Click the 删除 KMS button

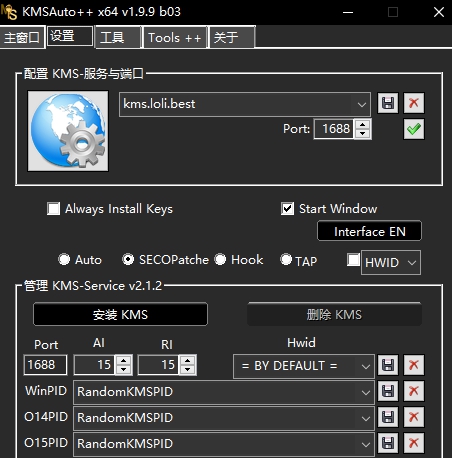click(334, 314)
